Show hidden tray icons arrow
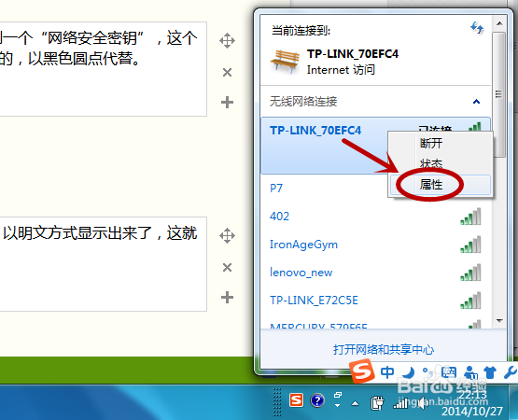The height and width of the screenshot is (420, 518). point(356,403)
